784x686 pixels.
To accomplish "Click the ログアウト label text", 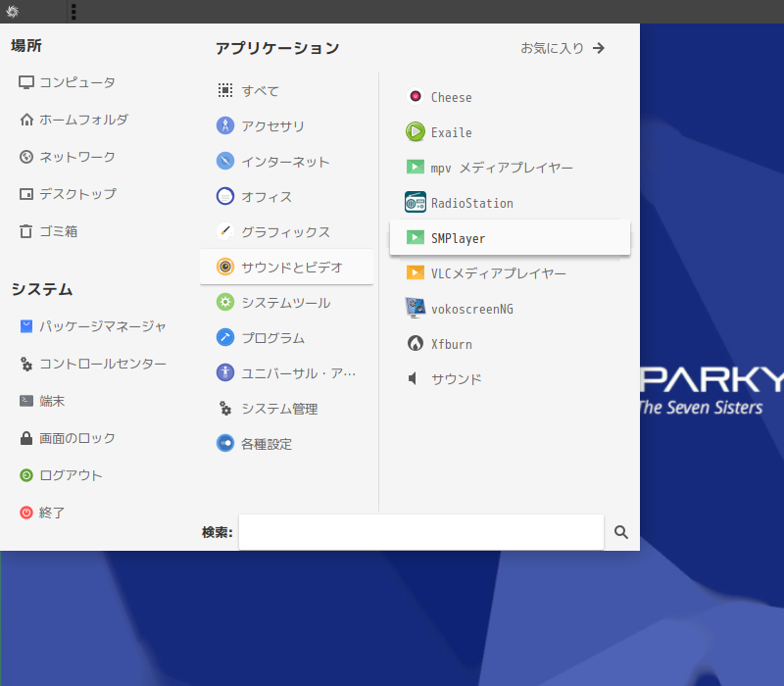I will click(71, 475).
